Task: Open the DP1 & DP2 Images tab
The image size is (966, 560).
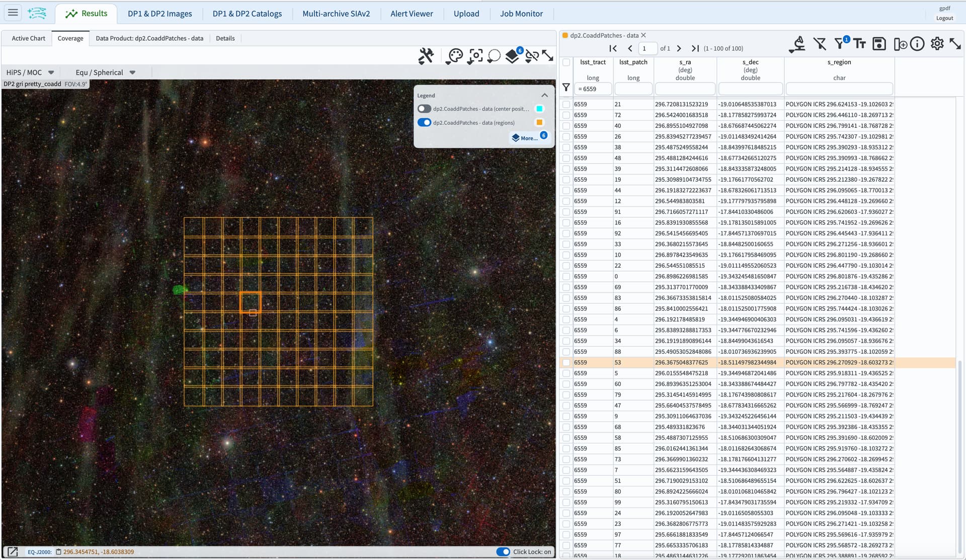Action: coord(160,14)
